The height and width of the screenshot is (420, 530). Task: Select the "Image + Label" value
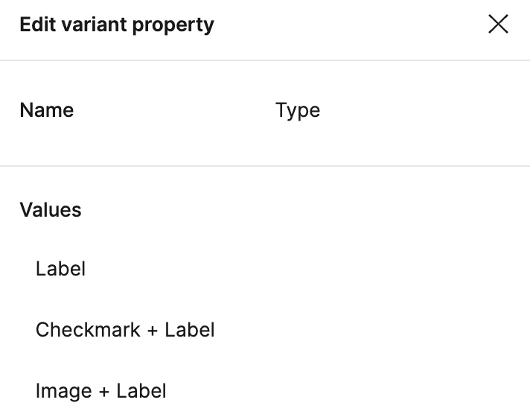(100, 391)
